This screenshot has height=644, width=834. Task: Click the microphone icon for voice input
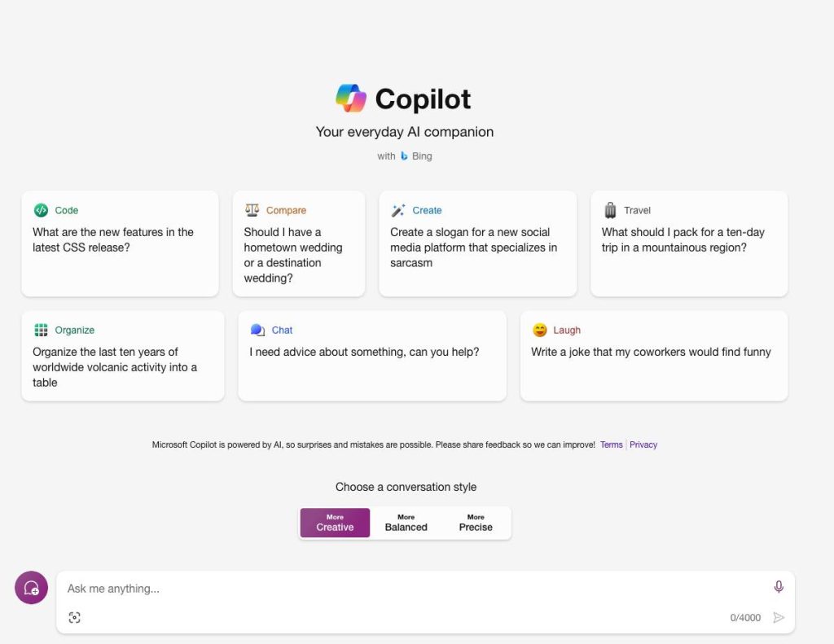779,586
